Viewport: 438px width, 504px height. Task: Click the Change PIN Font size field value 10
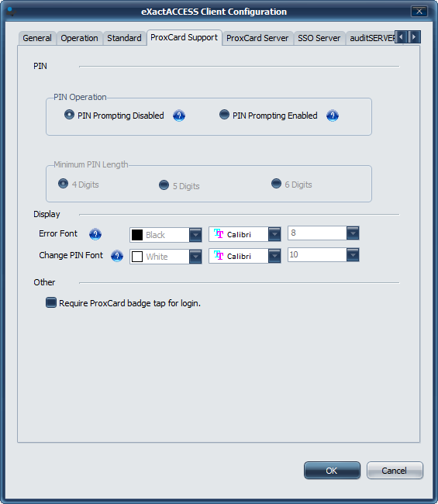click(317, 255)
